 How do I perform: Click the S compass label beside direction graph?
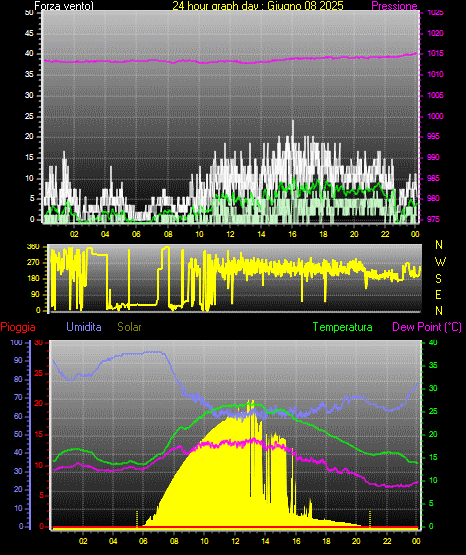[438, 279]
